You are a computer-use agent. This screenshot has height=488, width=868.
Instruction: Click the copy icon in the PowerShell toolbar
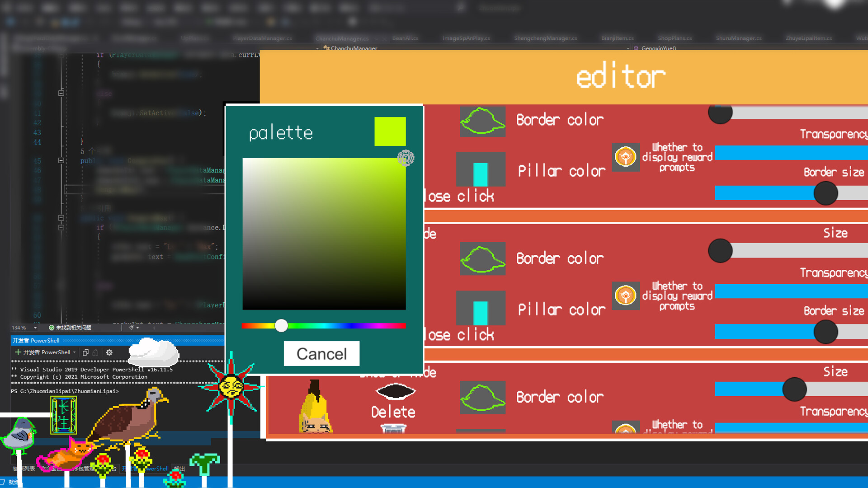(85, 352)
